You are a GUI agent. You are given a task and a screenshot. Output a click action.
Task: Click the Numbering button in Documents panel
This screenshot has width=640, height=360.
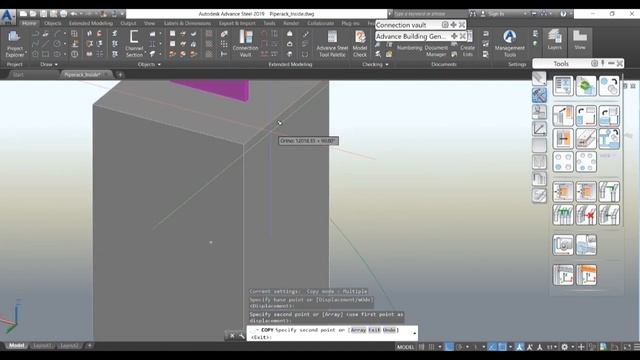click(409, 48)
